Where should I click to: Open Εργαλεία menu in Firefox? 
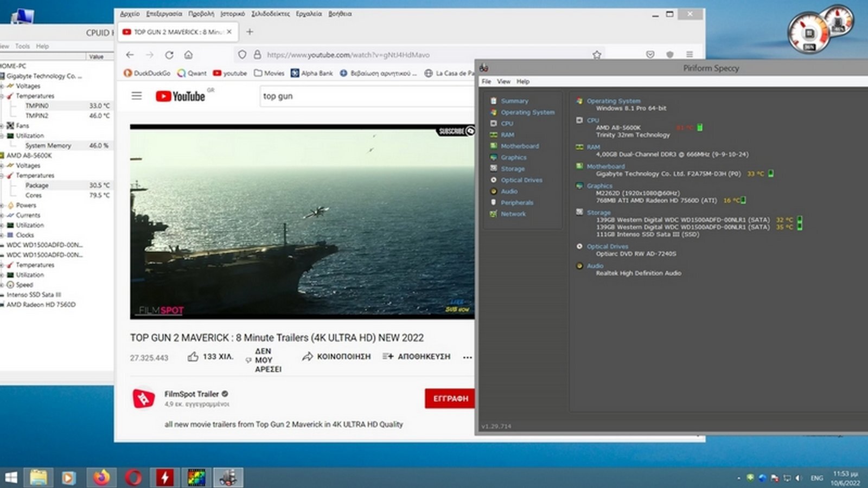(309, 14)
